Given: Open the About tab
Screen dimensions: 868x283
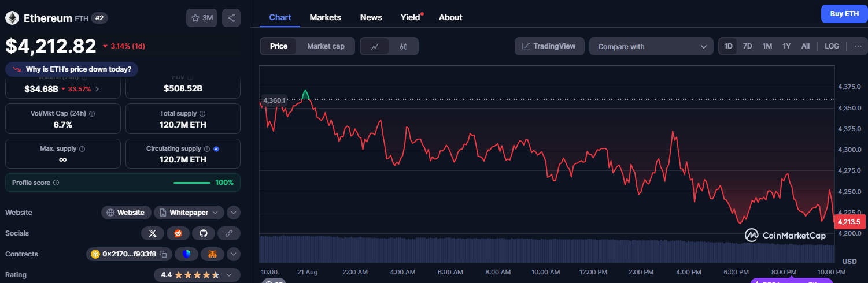Looking at the screenshot, I should click(450, 17).
